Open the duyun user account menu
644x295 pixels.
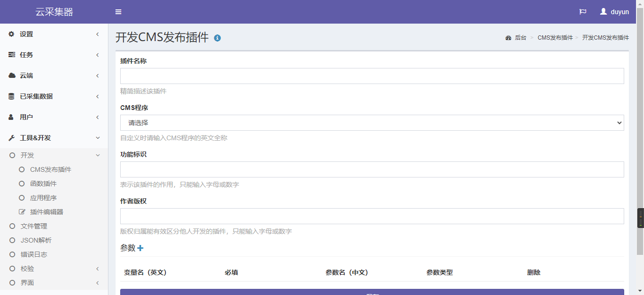point(614,12)
